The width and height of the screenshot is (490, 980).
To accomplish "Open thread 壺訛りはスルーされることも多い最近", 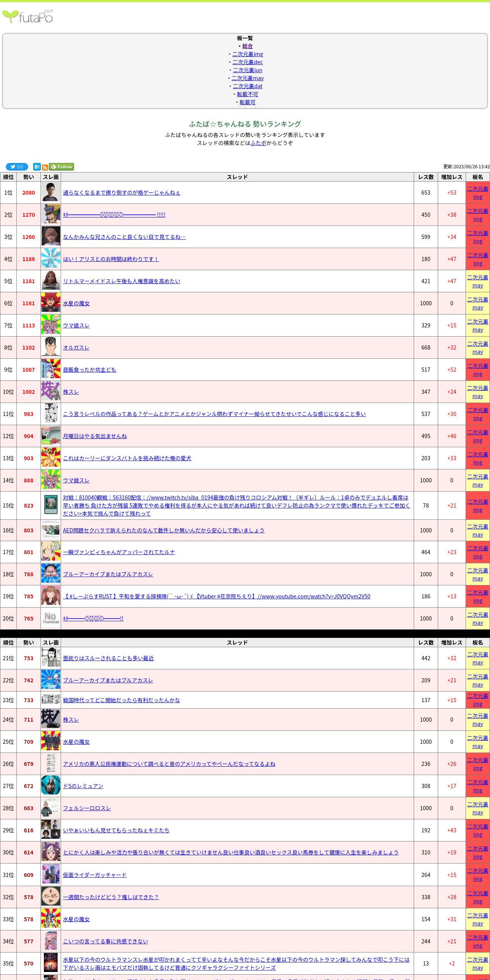I will click(108, 658).
